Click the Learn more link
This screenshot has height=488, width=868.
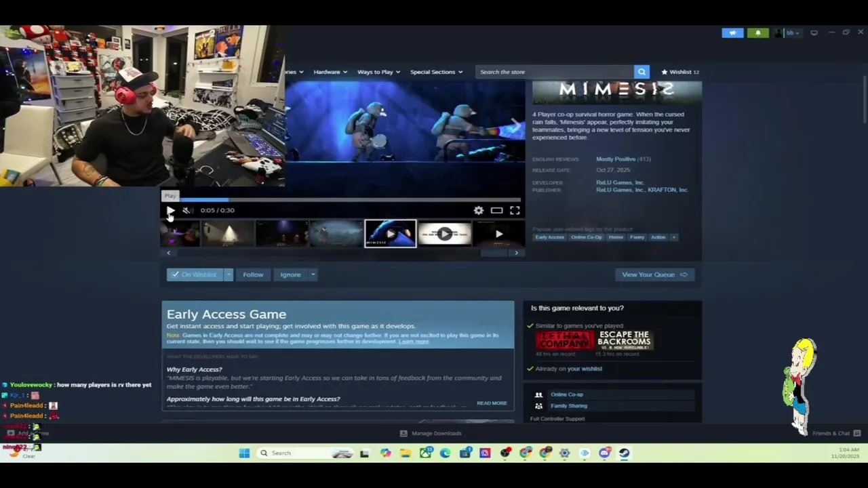[x=414, y=342]
